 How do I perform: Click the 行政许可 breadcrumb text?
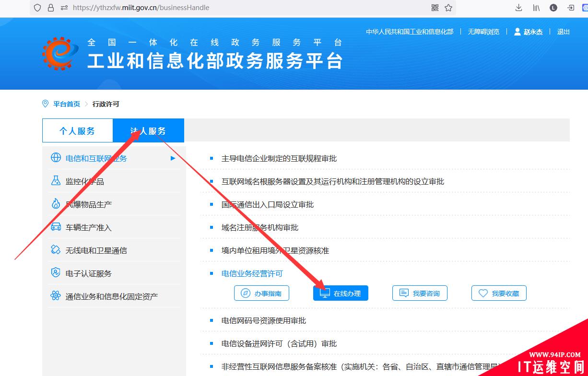pos(106,104)
